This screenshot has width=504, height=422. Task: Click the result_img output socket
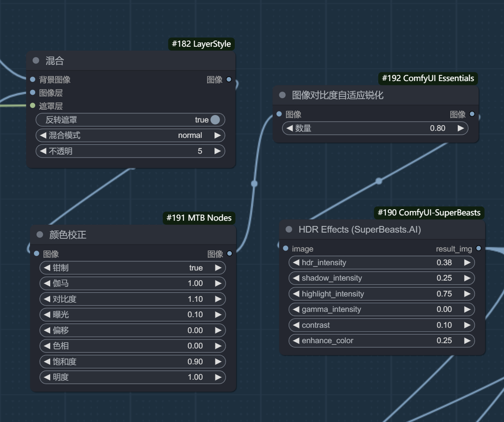click(478, 248)
